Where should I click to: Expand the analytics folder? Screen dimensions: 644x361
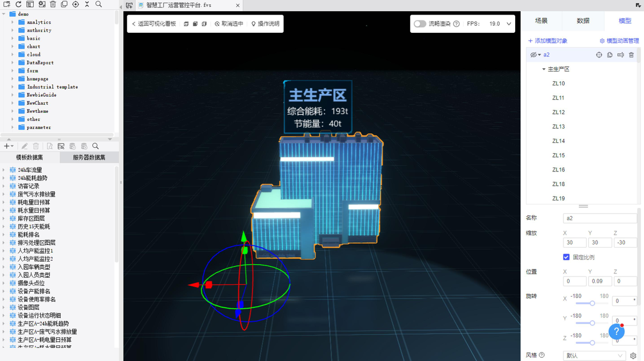coord(13,22)
